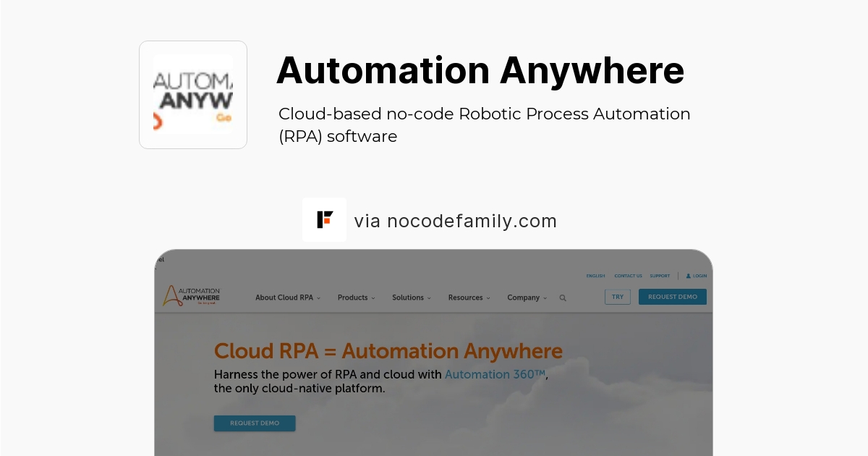
Task: Click the nocodefamily F logo icon
Action: (324, 219)
